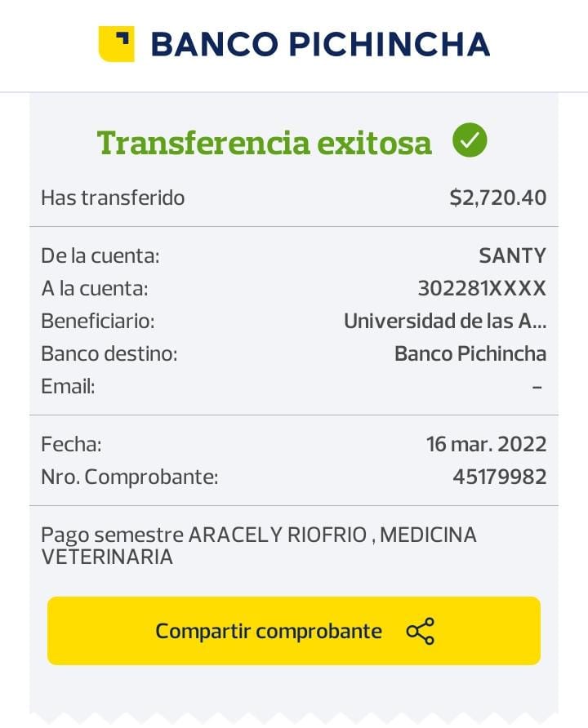The image size is (588, 728).
Task: Click the empty Email dash value
Action: 537,386
